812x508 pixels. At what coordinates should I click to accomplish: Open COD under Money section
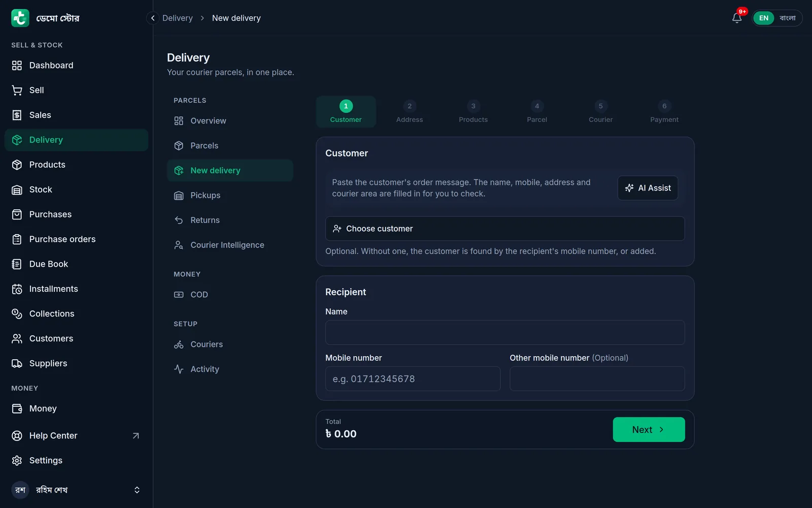(x=230, y=295)
